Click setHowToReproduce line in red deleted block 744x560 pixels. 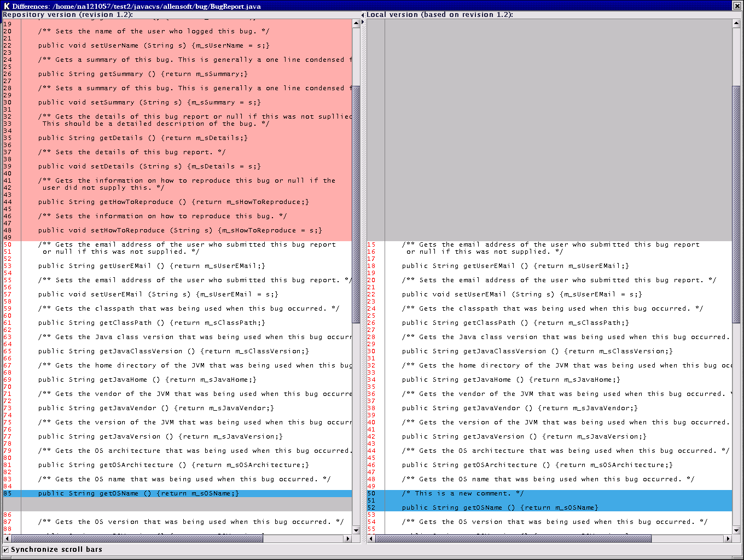[180, 230]
